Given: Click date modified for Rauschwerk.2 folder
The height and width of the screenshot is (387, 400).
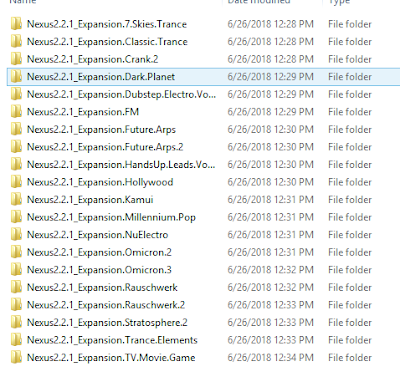Looking at the screenshot, I should (270, 305).
